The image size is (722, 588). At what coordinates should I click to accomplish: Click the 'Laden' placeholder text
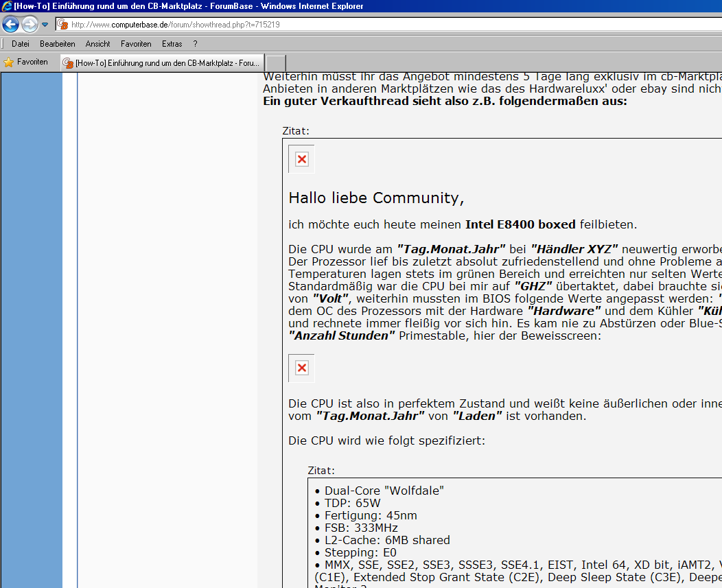(x=477, y=416)
